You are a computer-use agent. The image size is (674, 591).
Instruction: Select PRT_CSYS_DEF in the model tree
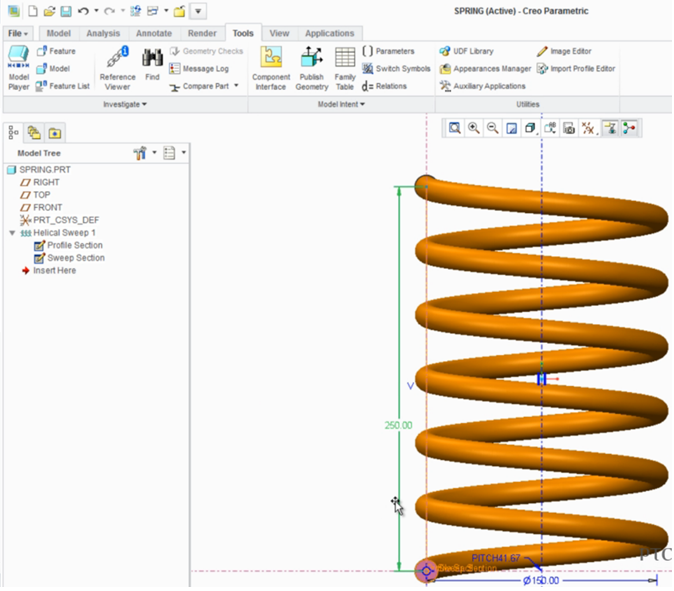coord(59,220)
